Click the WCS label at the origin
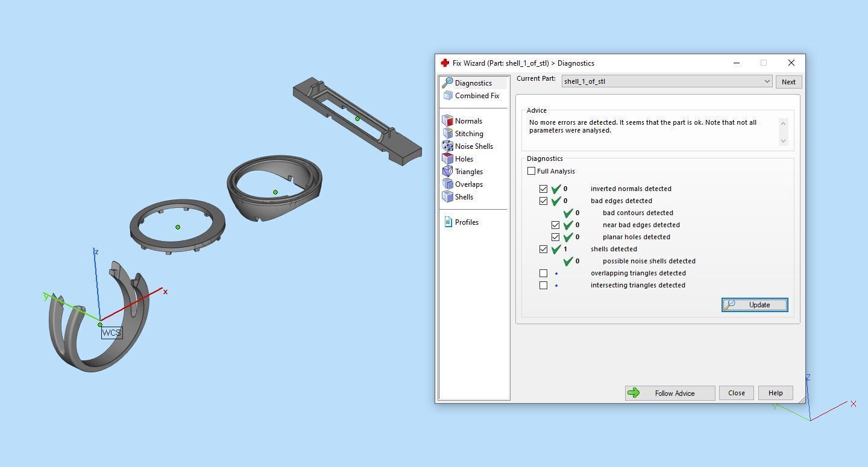 pyautogui.click(x=112, y=333)
